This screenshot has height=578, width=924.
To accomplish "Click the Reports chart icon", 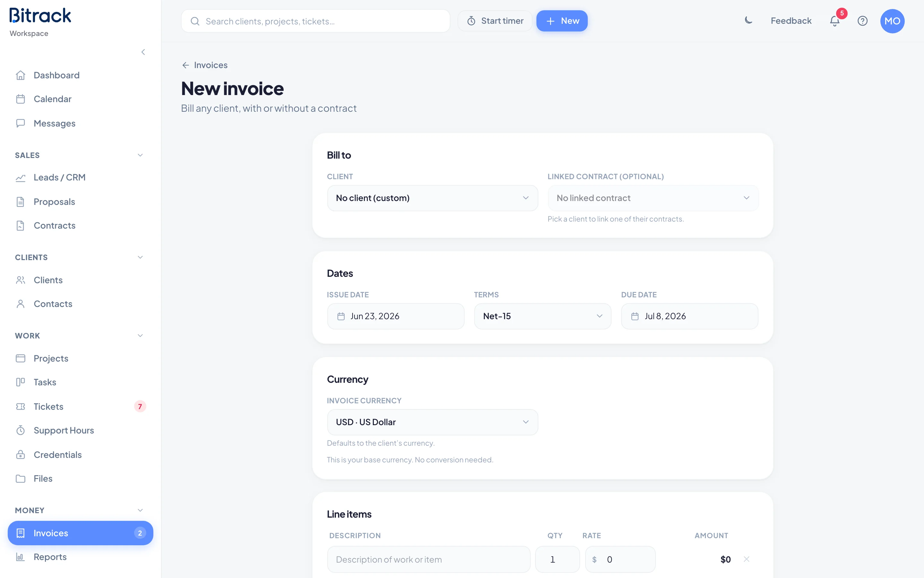I will tap(21, 557).
